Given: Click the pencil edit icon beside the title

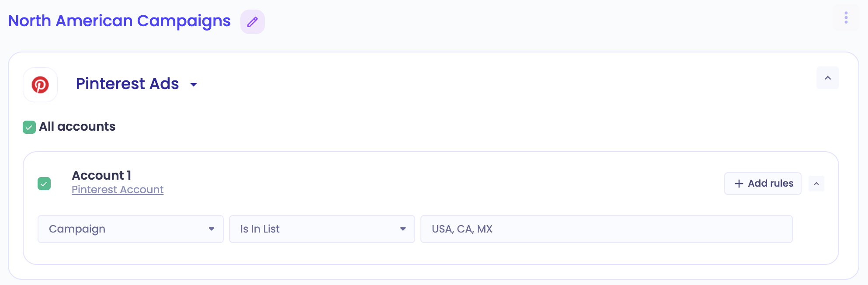Looking at the screenshot, I should (x=253, y=22).
